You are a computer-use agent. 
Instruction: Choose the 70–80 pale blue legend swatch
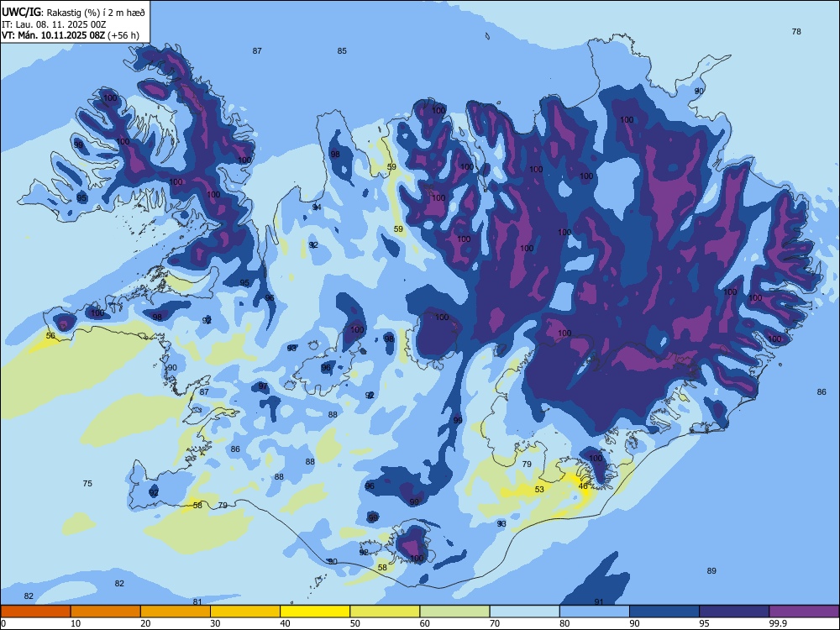coord(524,612)
